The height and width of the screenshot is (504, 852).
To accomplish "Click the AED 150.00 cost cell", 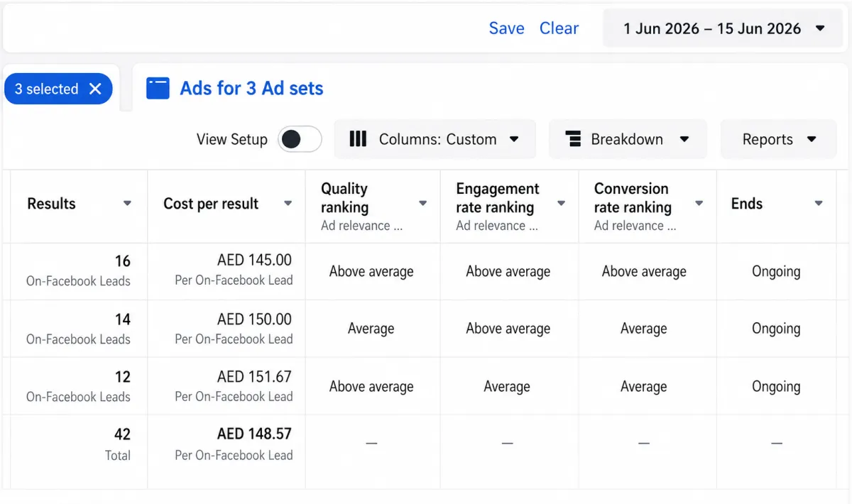I will (x=226, y=329).
